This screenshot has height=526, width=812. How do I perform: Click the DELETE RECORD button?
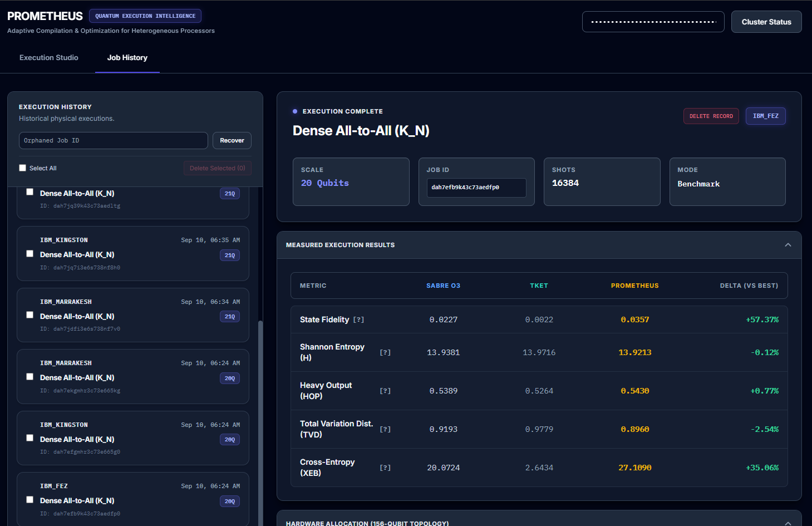click(x=711, y=116)
